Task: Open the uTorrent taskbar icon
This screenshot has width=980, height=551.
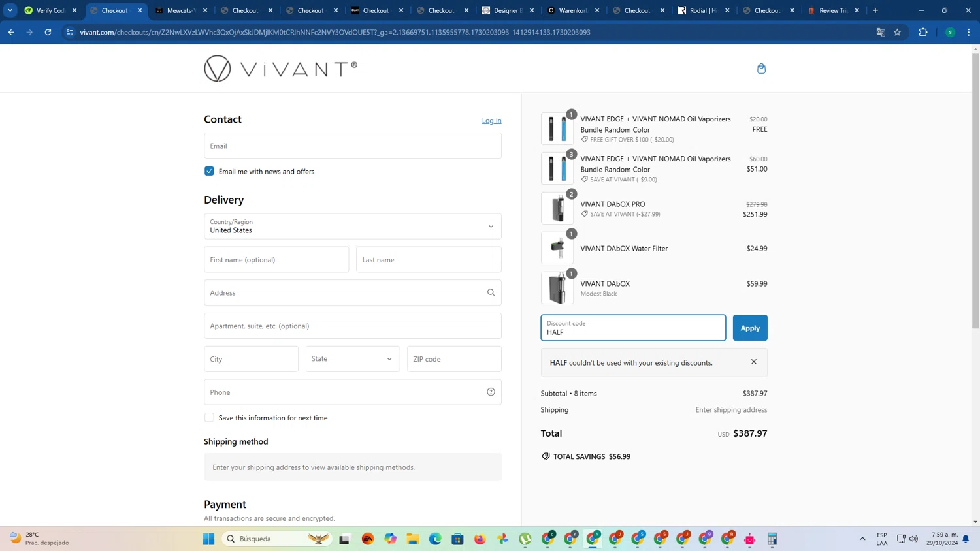Action: click(525, 539)
